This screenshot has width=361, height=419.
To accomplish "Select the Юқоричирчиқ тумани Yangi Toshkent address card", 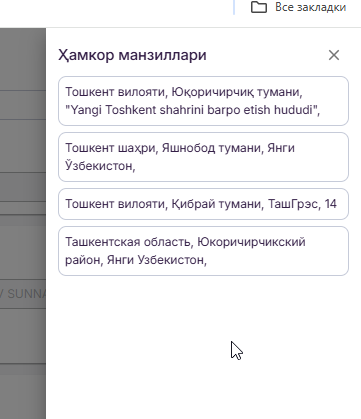I will 203,101.
